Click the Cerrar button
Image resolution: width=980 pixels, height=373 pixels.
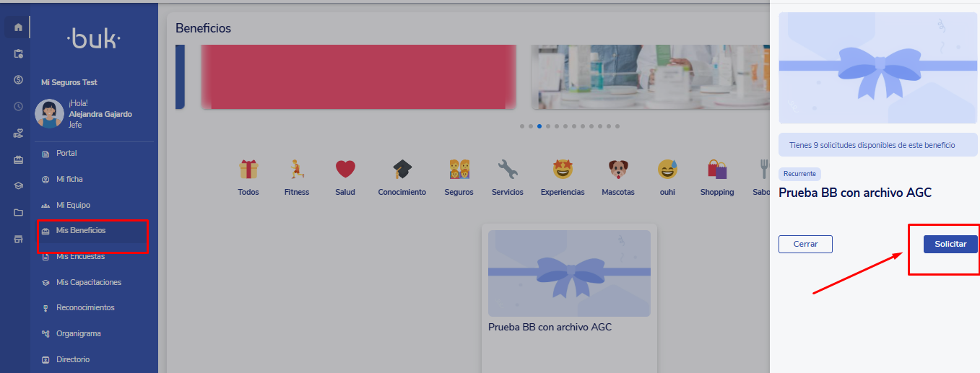pyautogui.click(x=805, y=245)
